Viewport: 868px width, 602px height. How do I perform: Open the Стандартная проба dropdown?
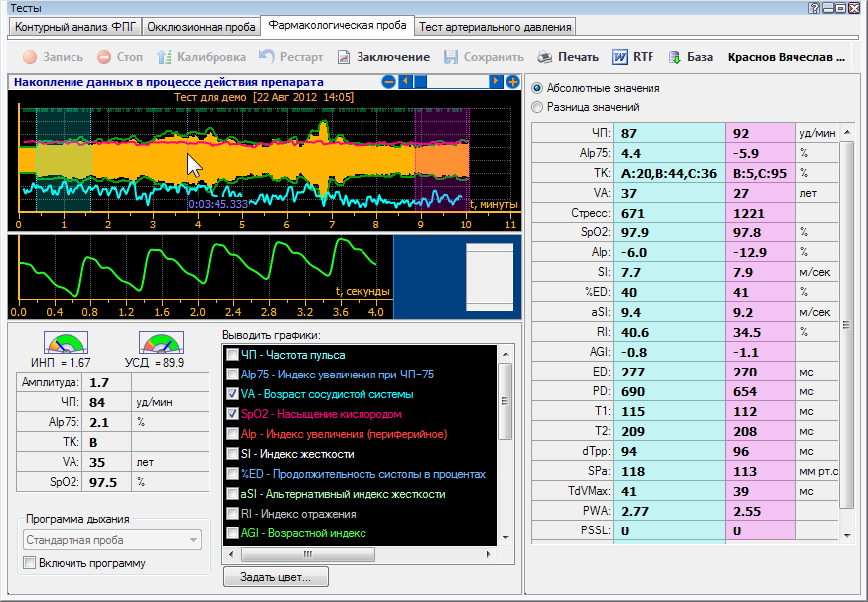click(x=111, y=540)
